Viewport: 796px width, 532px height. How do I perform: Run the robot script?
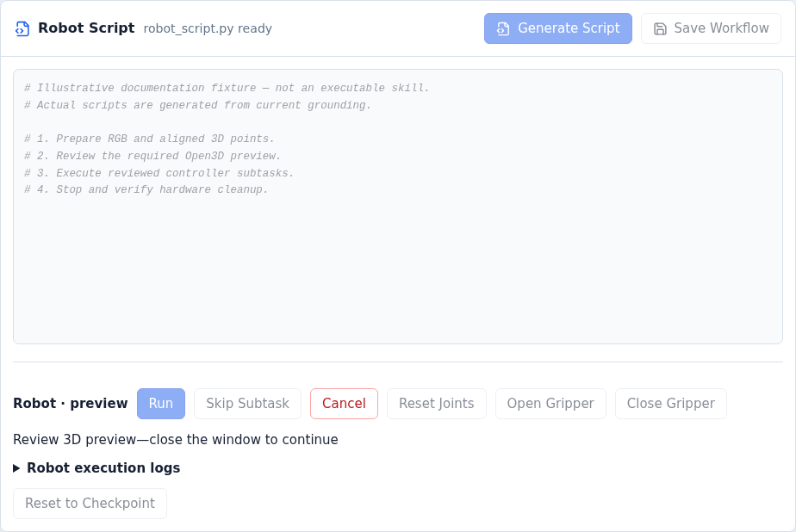click(x=161, y=404)
